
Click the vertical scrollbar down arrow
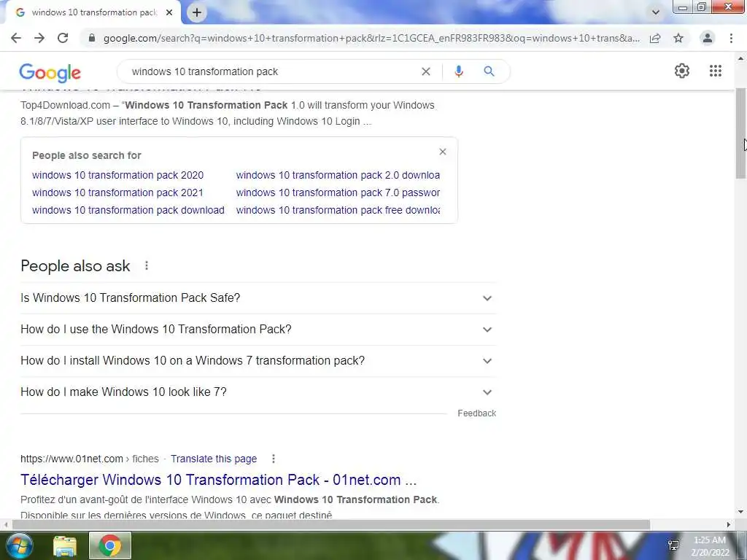tap(741, 512)
